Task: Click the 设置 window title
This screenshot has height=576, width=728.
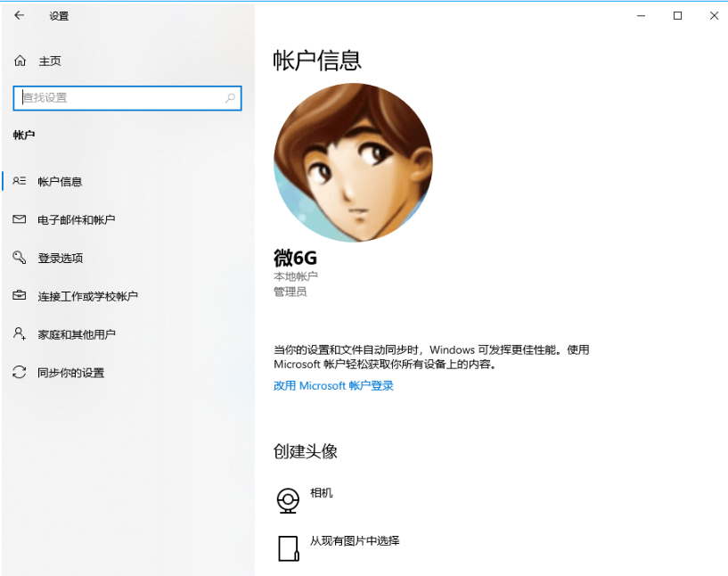Action: click(x=59, y=16)
